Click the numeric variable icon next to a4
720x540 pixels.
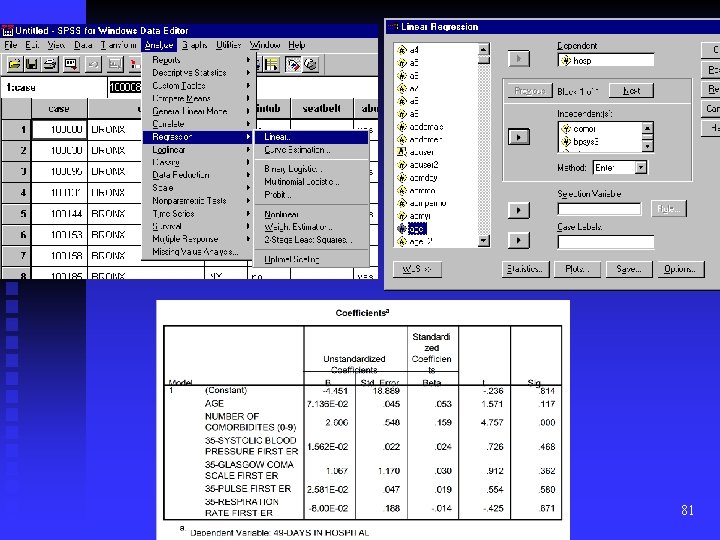point(402,50)
